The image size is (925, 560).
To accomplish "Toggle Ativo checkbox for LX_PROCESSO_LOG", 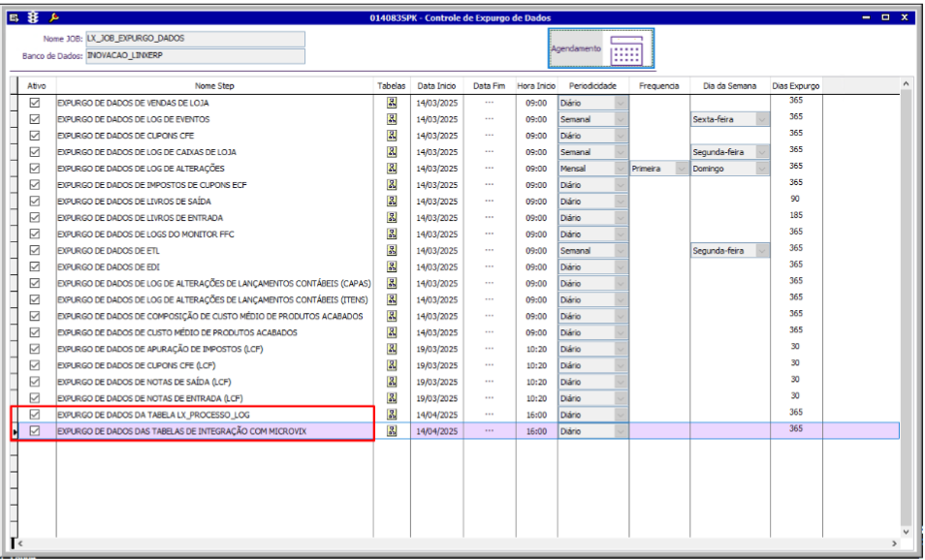I will point(35,415).
